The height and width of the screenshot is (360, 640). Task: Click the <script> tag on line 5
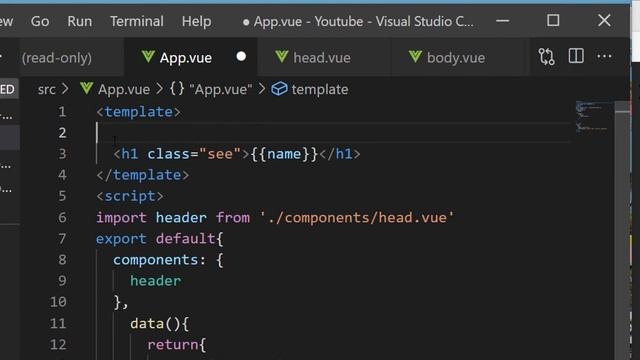[130, 196]
